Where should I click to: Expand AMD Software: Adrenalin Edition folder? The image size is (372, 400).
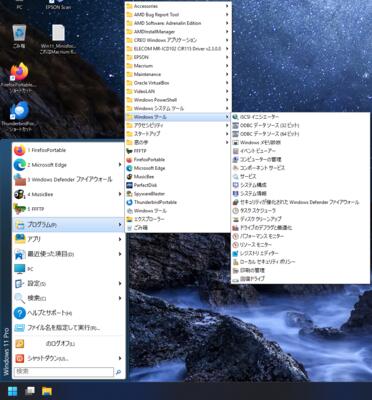(x=178, y=23)
